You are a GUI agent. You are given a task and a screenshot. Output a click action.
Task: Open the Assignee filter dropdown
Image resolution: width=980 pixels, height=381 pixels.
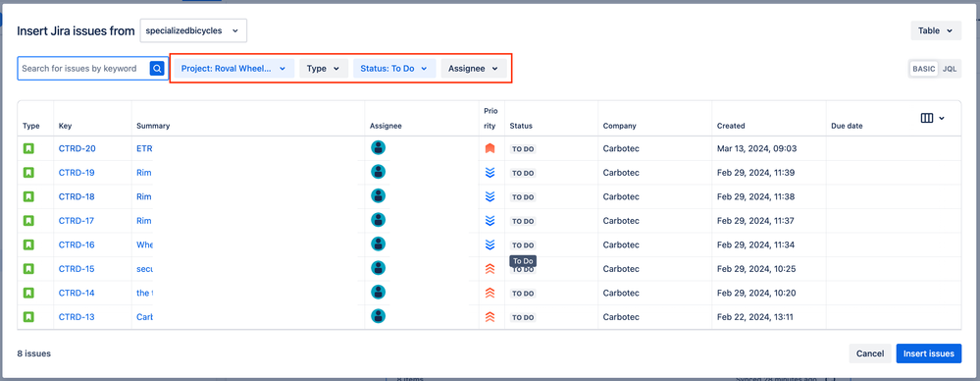474,69
